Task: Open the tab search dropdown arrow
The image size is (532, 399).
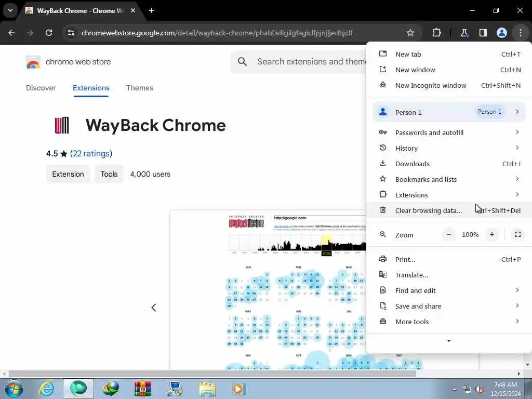Action: tap(10, 10)
